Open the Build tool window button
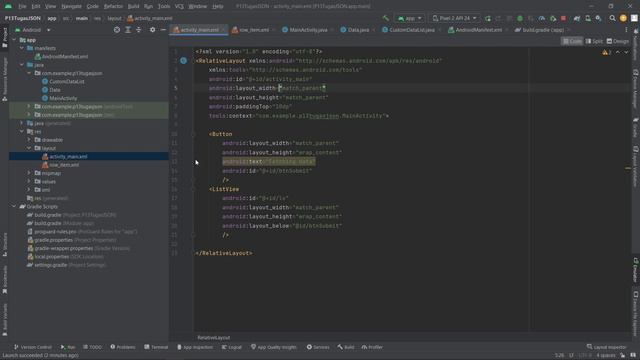 point(346,347)
